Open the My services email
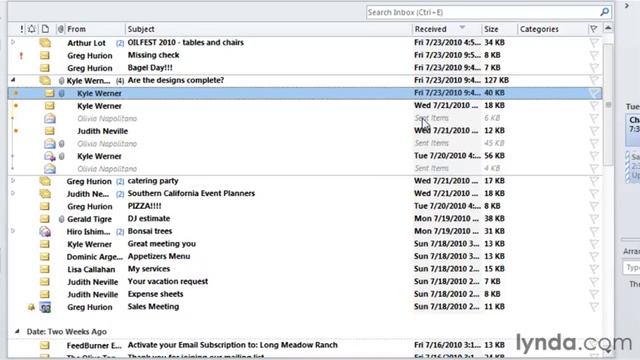Screen dimensions: 640x360 coord(304,269)
